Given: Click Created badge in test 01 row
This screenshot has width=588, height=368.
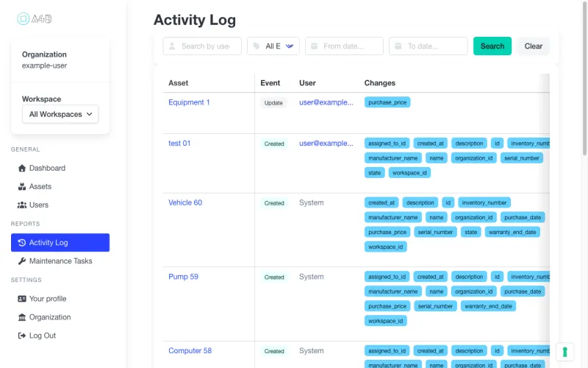Looking at the screenshot, I should click(274, 144).
